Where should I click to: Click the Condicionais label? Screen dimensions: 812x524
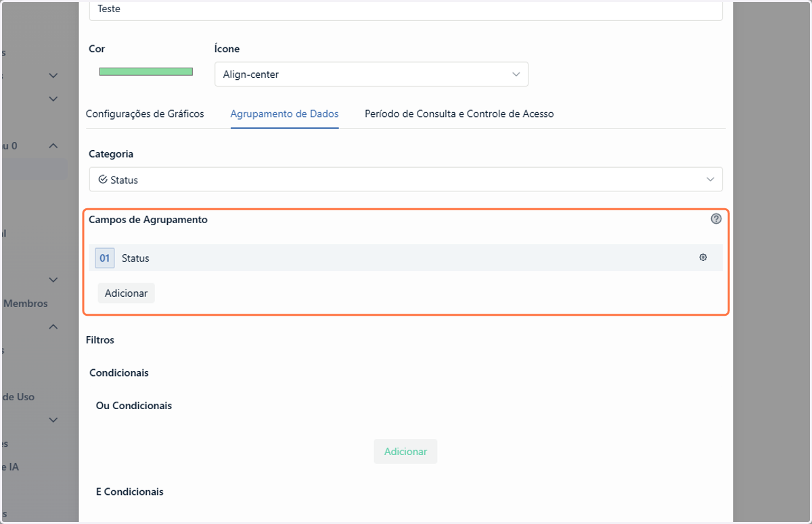(119, 373)
